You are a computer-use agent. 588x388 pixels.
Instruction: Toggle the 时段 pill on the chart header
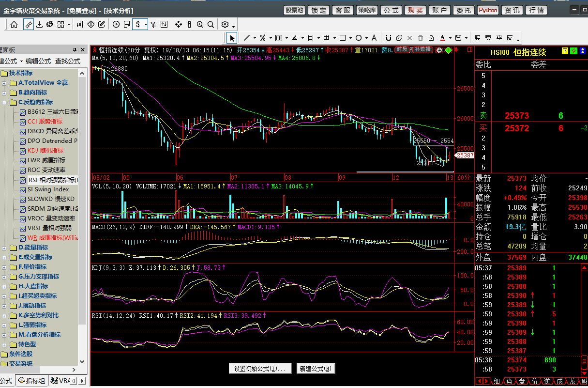tap(402, 49)
